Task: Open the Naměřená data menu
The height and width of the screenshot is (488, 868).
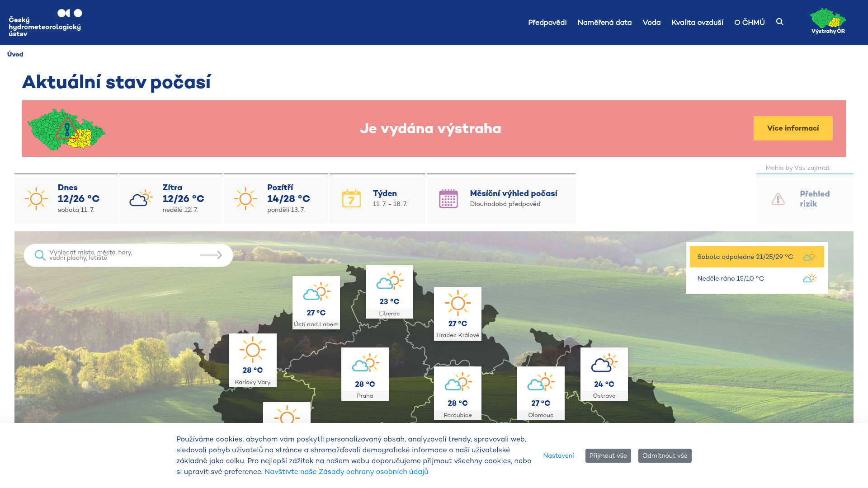Action: coord(604,22)
